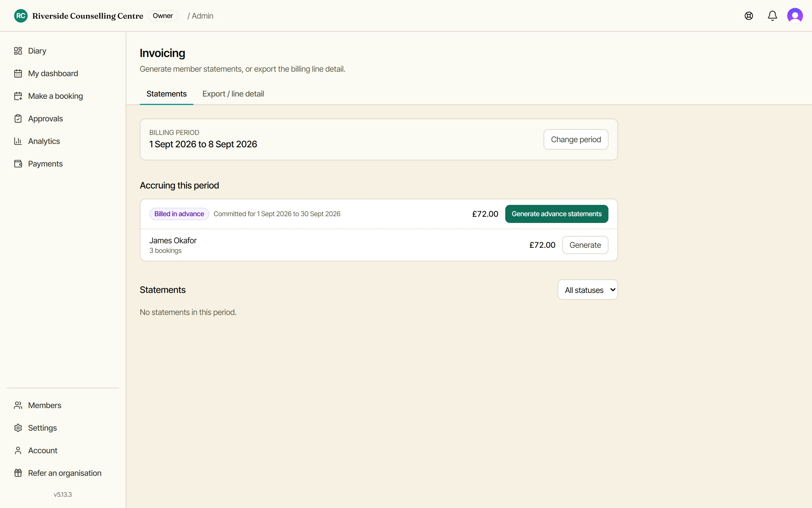Switch to Export / line detail tab
The image size is (812, 508).
233,94
